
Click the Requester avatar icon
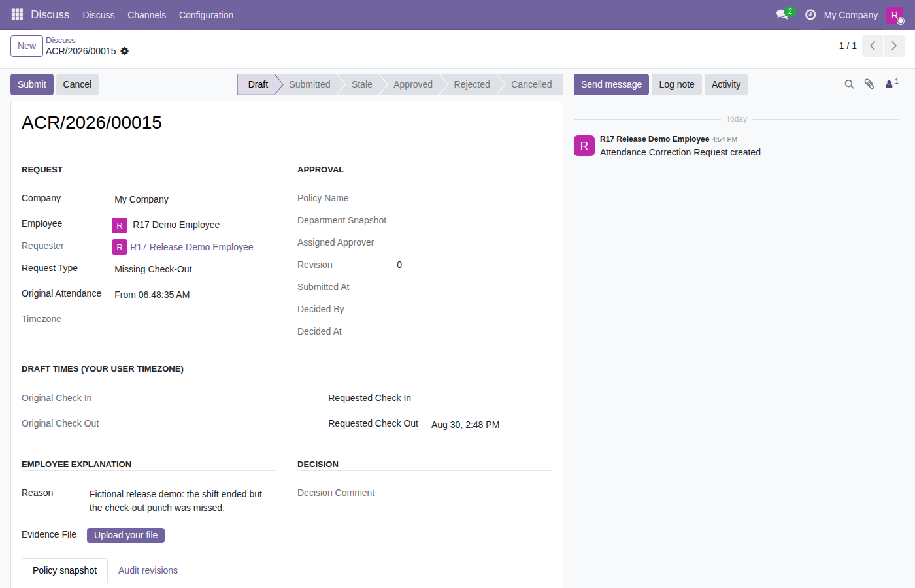(x=120, y=247)
